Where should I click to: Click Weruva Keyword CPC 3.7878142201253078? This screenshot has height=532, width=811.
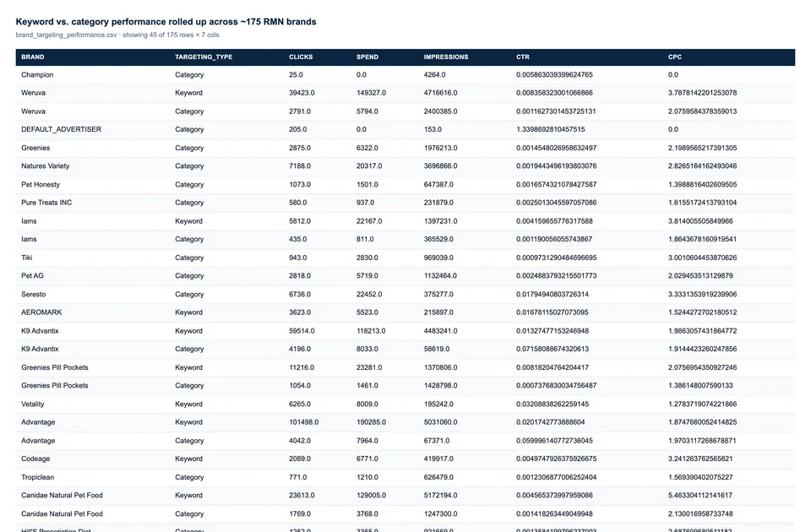702,93
